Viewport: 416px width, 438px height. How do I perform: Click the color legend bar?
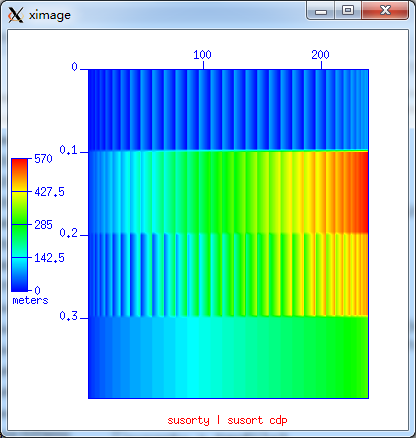pos(19,225)
